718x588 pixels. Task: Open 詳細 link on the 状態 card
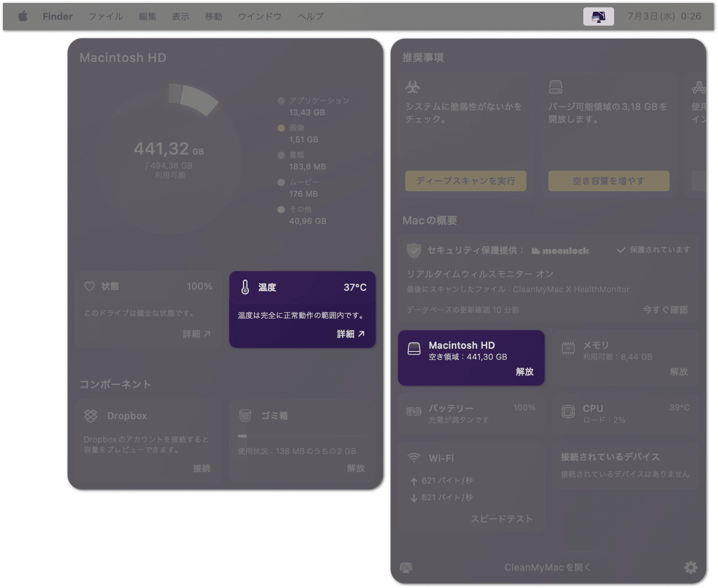(197, 334)
